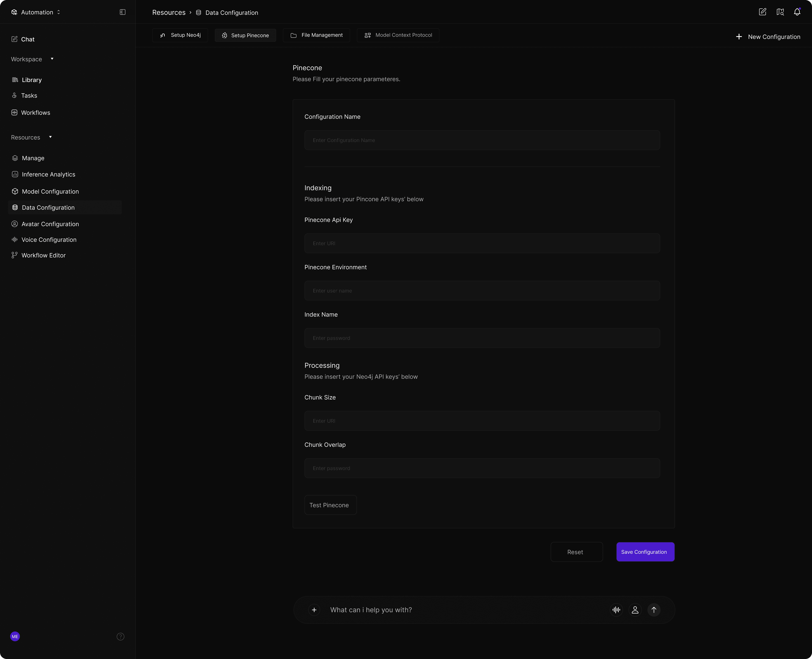Switch to the Setup Neo4j tab

[180, 35]
